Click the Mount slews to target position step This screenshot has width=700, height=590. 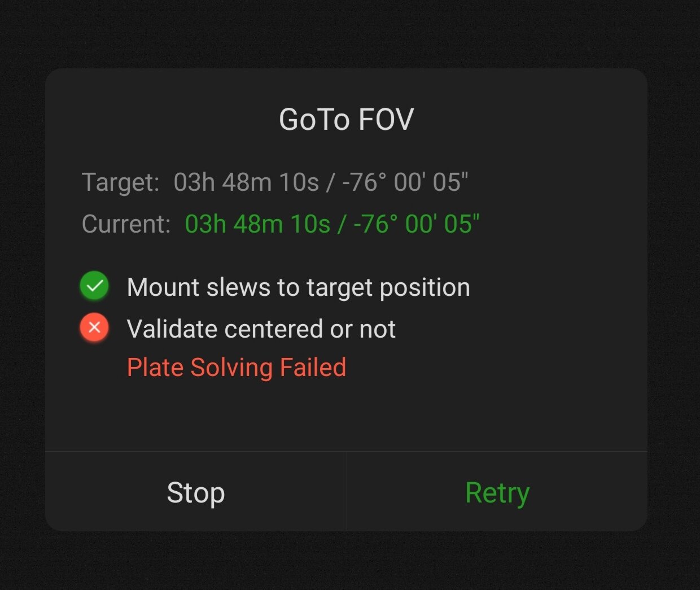(x=298, y=287)
